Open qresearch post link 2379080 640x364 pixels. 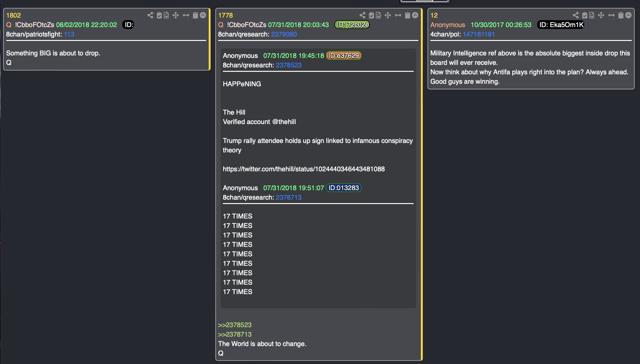(x=284, y=34)
